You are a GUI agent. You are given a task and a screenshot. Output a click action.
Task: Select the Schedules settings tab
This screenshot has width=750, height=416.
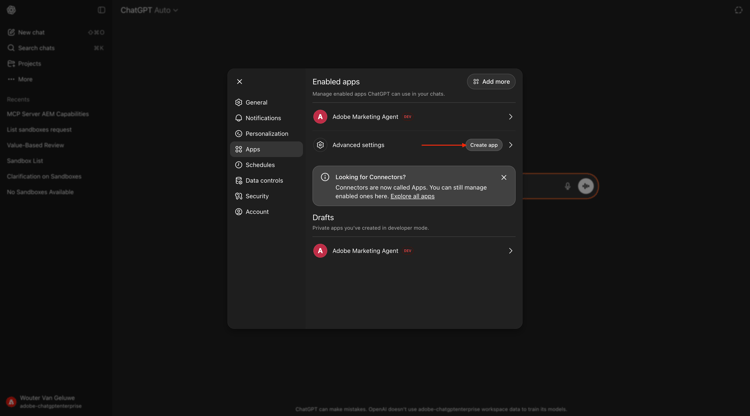click(x=266, y=165)
